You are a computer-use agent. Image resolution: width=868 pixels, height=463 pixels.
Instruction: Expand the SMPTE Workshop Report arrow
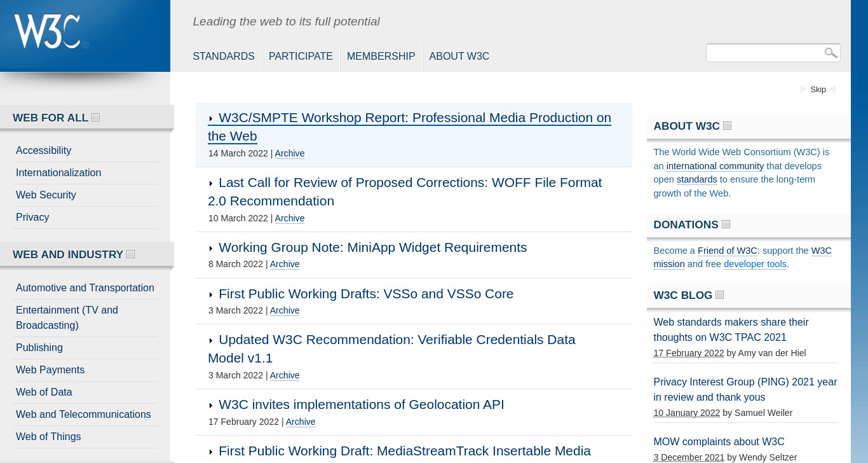coord(211,119)
